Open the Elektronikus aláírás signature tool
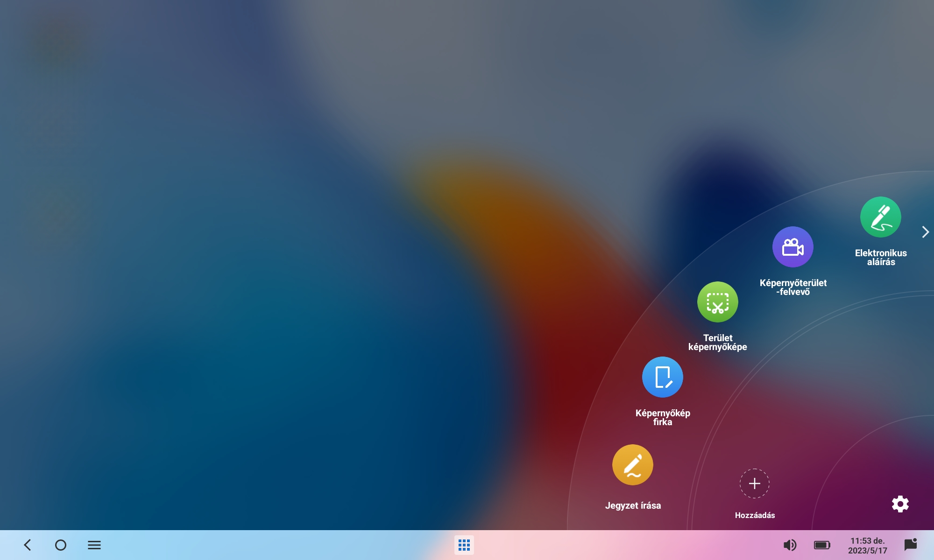Image resolution: width=934 pixels, height=560 pixels. (880, 217)
